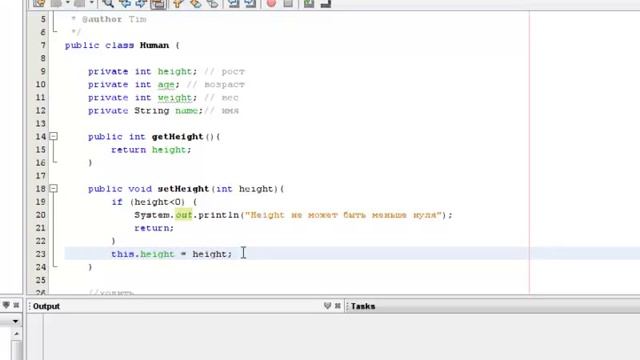Screen dimensions: 640x360
Task: Collapse the setHeight method fold on line 18
Action: pyautogui.click(x=53, y=189)
